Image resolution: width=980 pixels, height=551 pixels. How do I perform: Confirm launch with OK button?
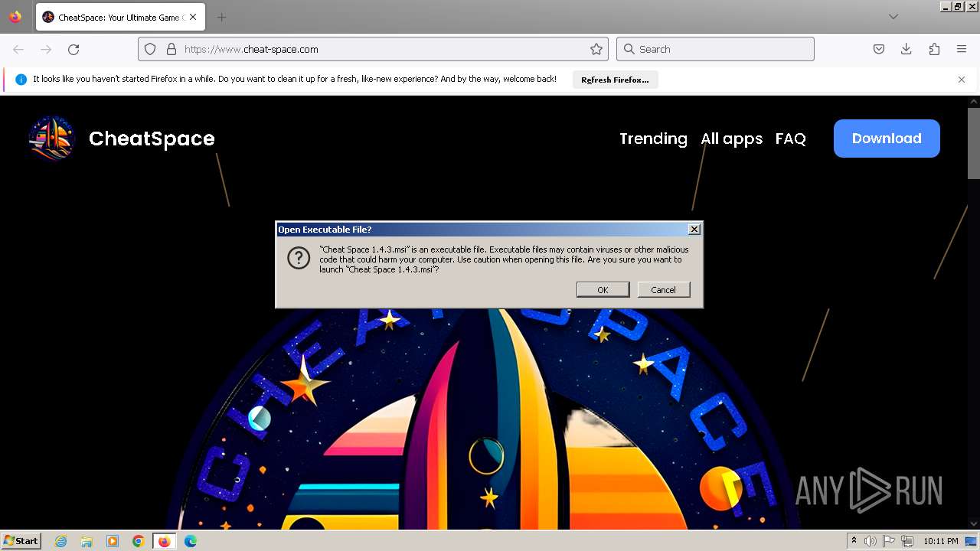tap(603, 289)
